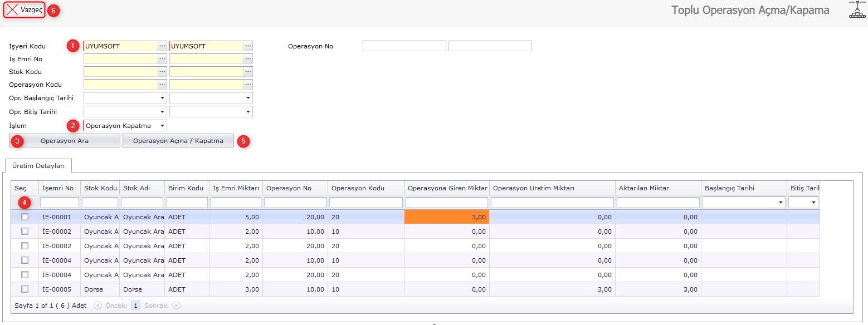Focus the first Operasyon No input field
This screenshot has width=868, height=325.
[x=404, y=46]
